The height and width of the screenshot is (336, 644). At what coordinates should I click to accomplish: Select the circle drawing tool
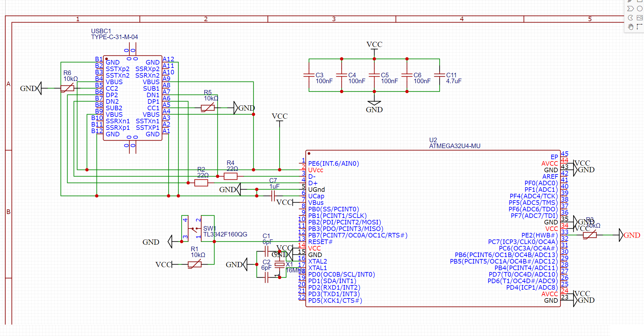click(639, 9)
